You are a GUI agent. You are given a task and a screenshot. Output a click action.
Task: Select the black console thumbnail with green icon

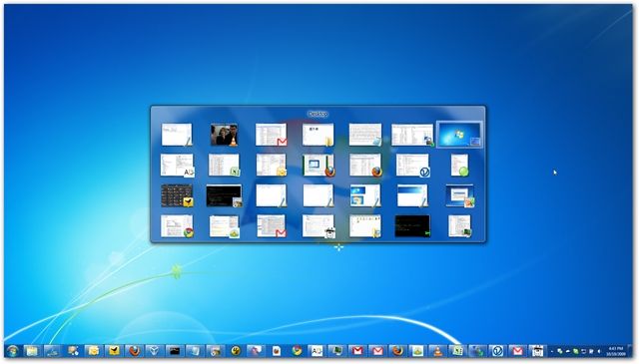(x=412, y=226)
